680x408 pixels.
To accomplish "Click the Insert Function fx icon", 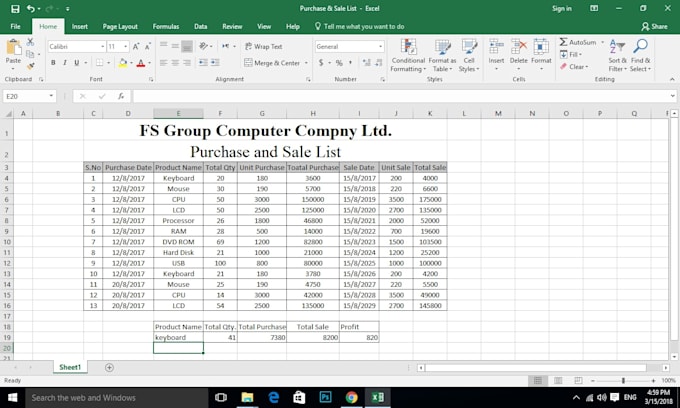I will (121, 96).
